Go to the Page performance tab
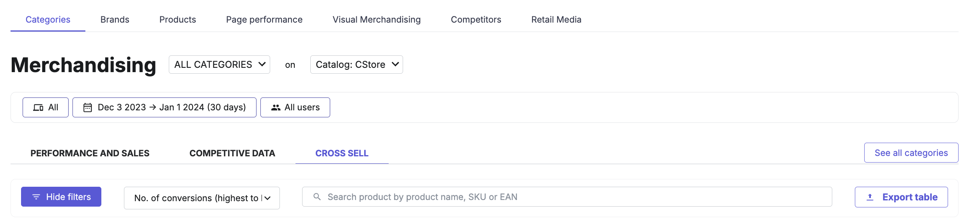Screen dimensions: 980x223 coord(264,19)
